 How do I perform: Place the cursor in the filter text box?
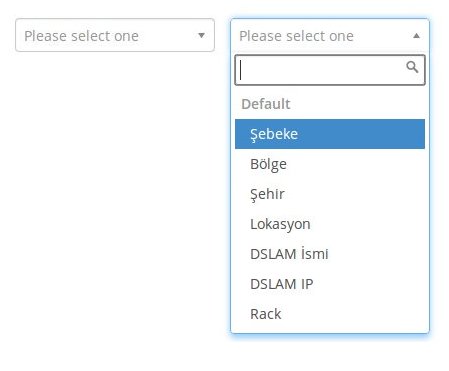coord(330,70)
